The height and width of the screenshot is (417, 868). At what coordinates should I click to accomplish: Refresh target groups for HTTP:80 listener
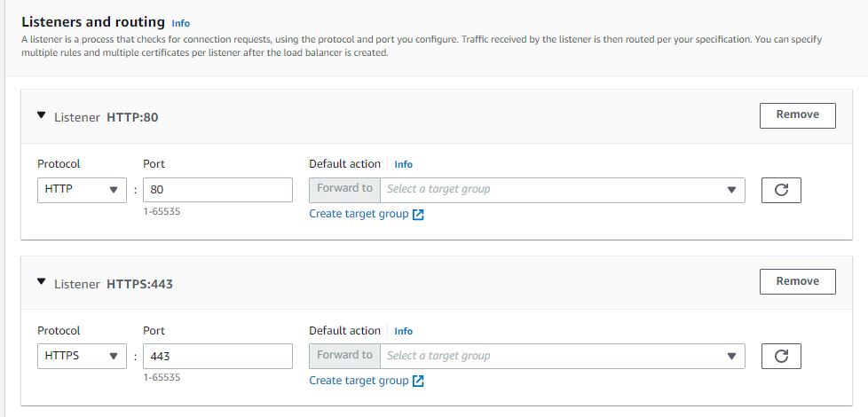(781, 190)
